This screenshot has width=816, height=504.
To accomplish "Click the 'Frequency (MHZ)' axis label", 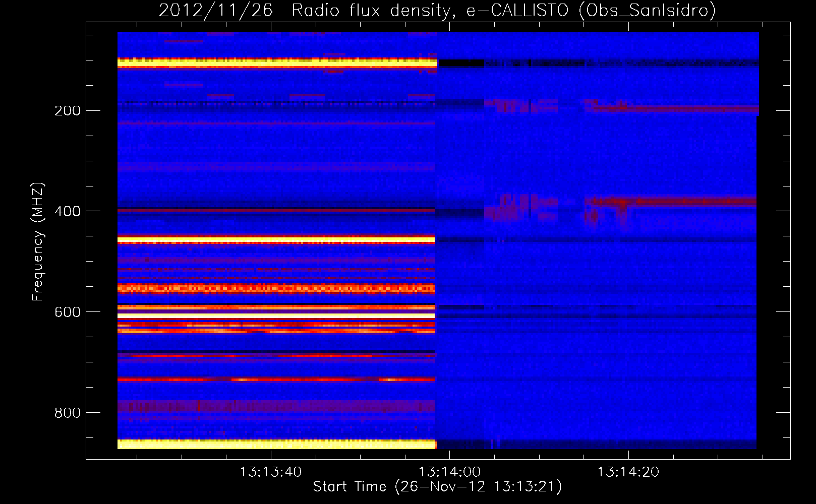I will click(38, 242).
